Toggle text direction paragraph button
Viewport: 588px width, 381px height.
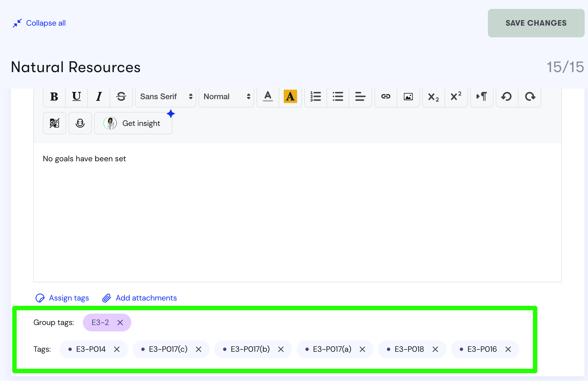point(482,97)
